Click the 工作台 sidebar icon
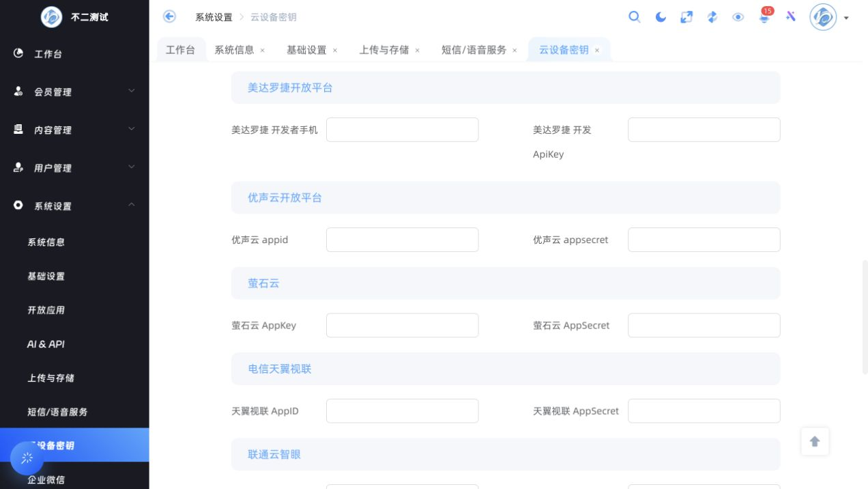The height and width of the screenshot is (489, 868). coord(18,53)
